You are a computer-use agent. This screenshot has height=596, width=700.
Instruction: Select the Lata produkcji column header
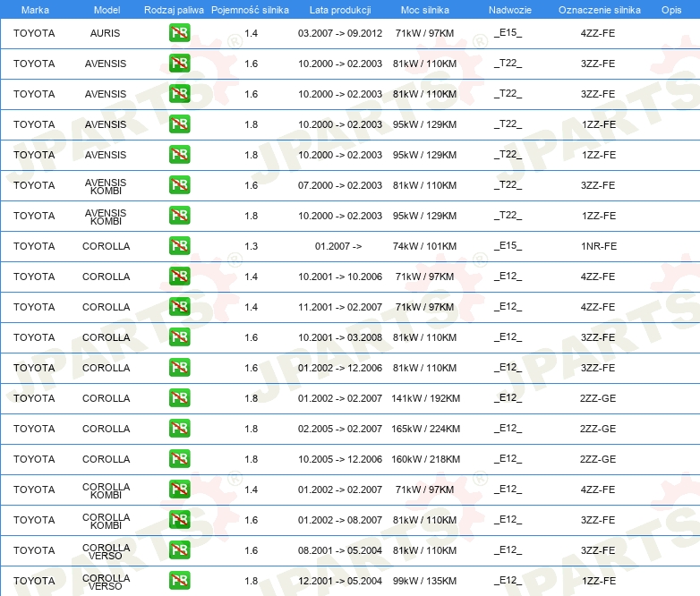[340, 10]
